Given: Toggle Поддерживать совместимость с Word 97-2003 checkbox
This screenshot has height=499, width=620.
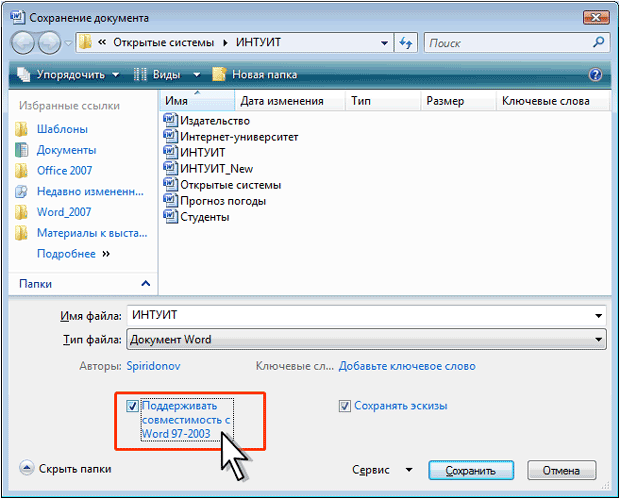Looking at the screenshot, I should pyautogui.click(x=132, y=406).
